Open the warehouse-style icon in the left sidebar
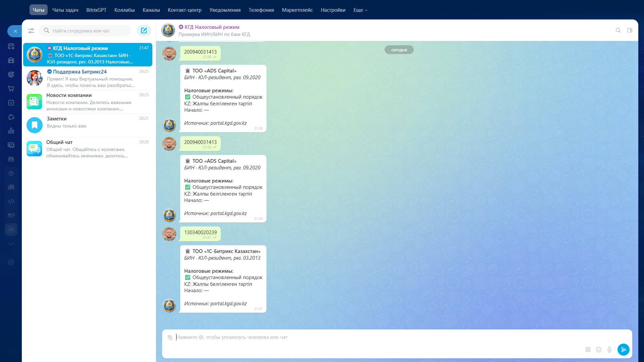The width and height of the screenshot is (644, 362). tap(11, 60)
